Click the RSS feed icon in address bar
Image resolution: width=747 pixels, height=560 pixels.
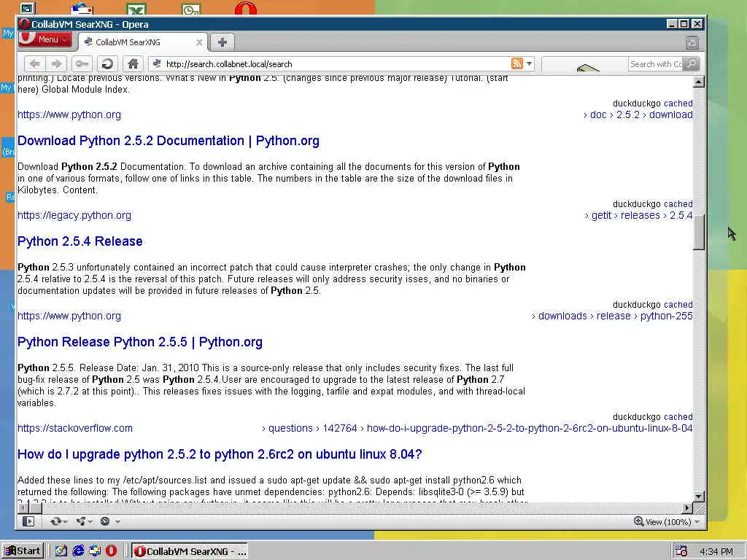point(517,63)
